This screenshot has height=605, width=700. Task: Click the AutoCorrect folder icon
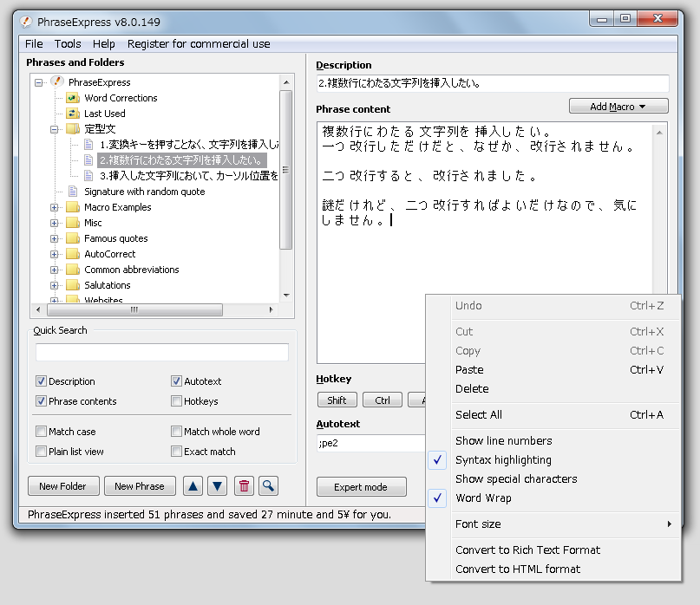click(x=72, y=254)
